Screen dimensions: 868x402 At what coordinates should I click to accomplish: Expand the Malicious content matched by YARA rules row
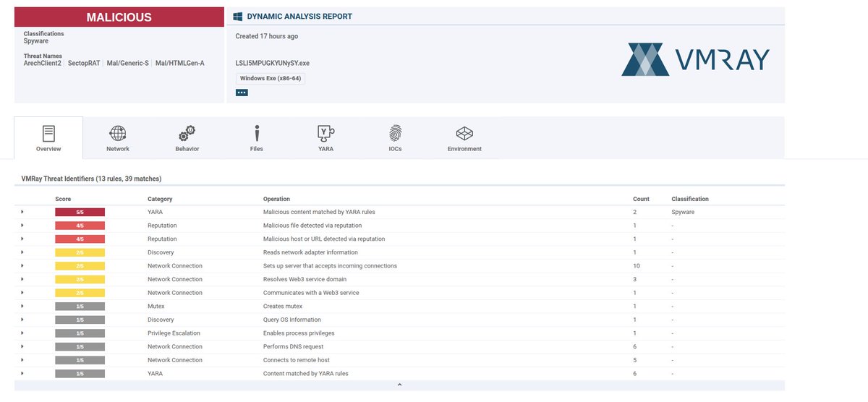pos(22,212)
